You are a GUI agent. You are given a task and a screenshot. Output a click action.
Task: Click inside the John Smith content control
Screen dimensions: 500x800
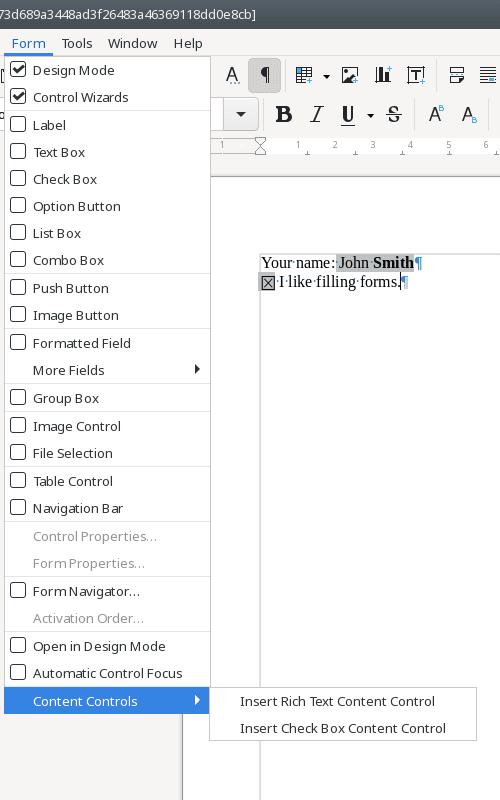[x=376, y=263]
